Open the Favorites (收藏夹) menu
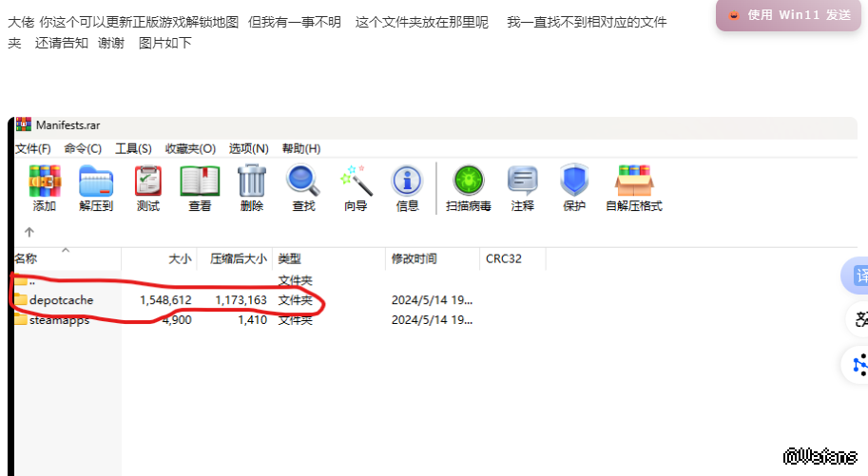This screenshot has width=868, height=476. pos(190,148)
